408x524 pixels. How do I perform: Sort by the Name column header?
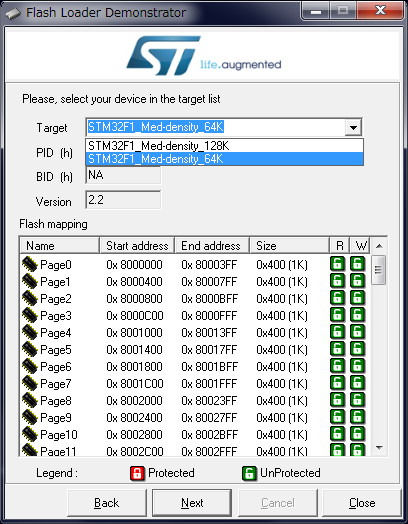(x=59, y=246)
